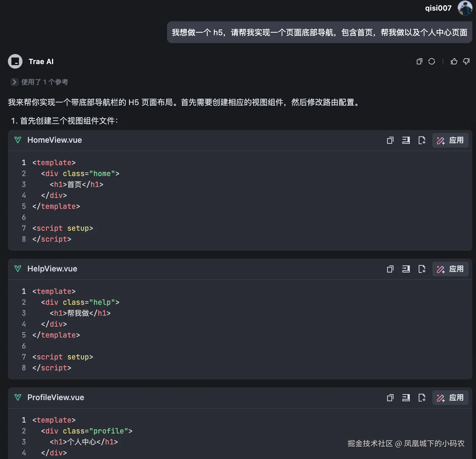Click the code line class="profile"

pos(87,431)
